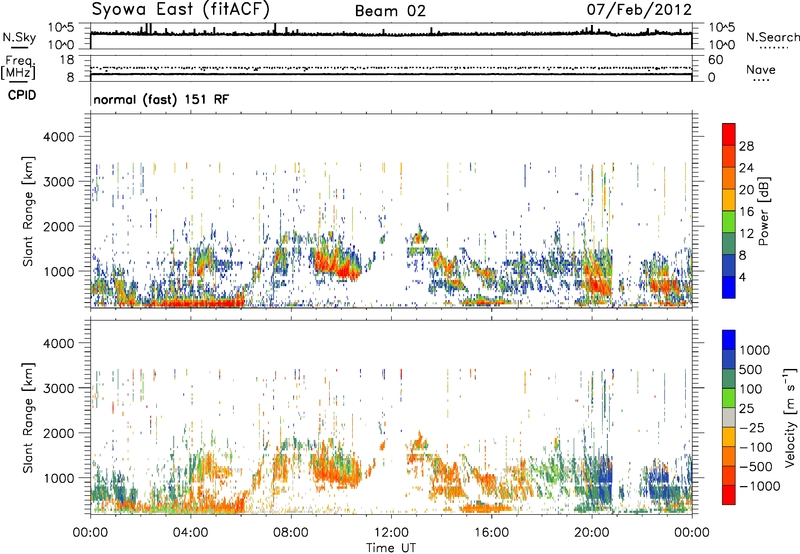800x554 pixels.
Task: Click the 'Beam 02' heading
Action: (390, 11)
